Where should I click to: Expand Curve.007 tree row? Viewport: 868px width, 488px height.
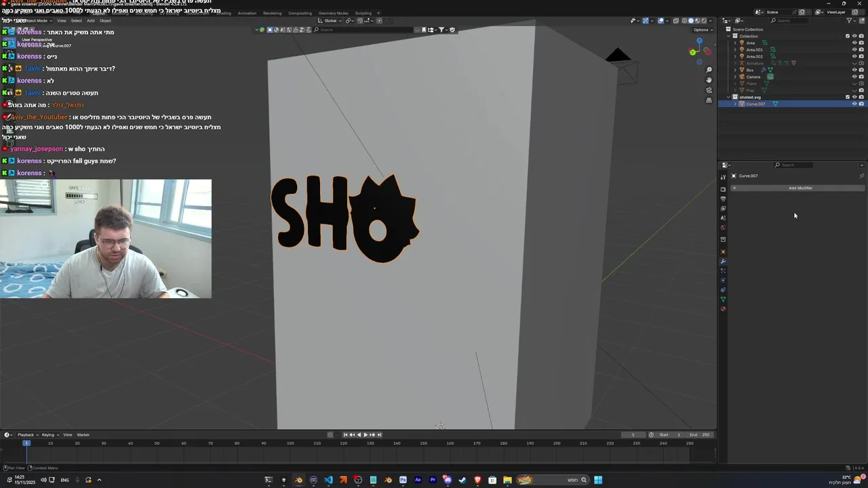tap(735, 104)
